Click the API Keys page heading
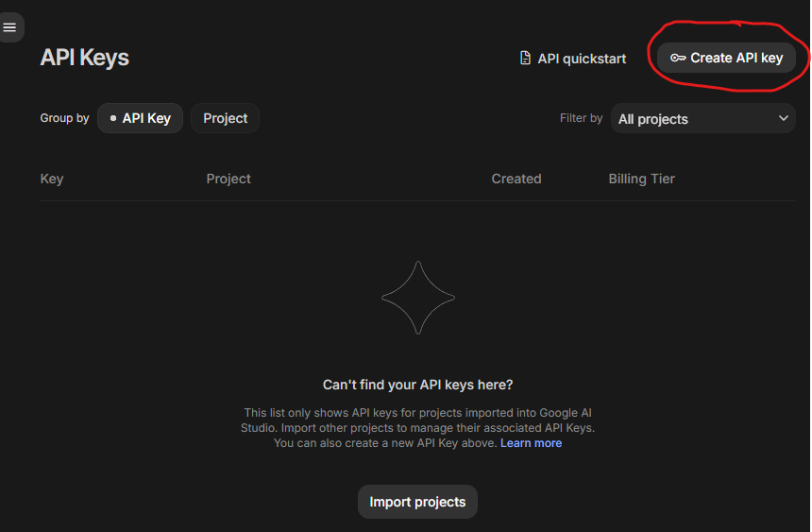This screenshot has height=532, width=812. (84, 58)
